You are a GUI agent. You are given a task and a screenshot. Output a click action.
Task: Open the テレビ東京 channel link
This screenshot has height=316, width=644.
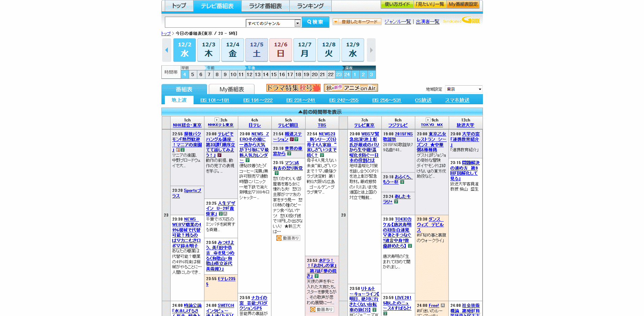[x=364, y=125]
